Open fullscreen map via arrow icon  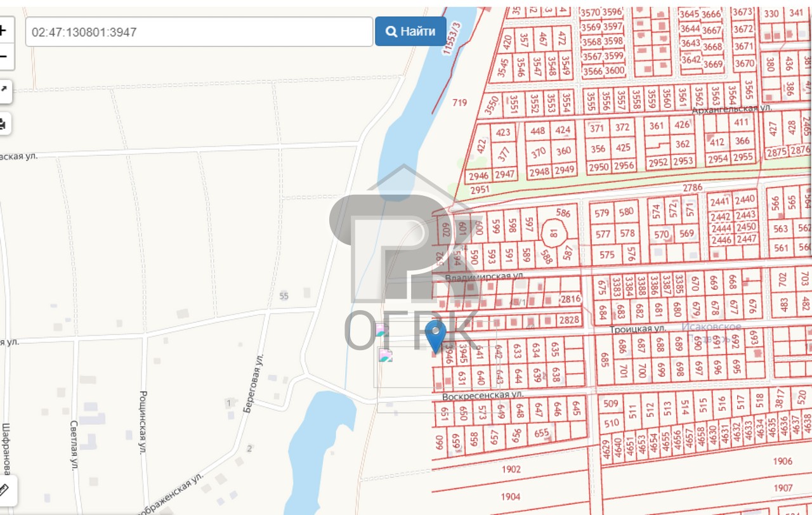coord(4,91)
